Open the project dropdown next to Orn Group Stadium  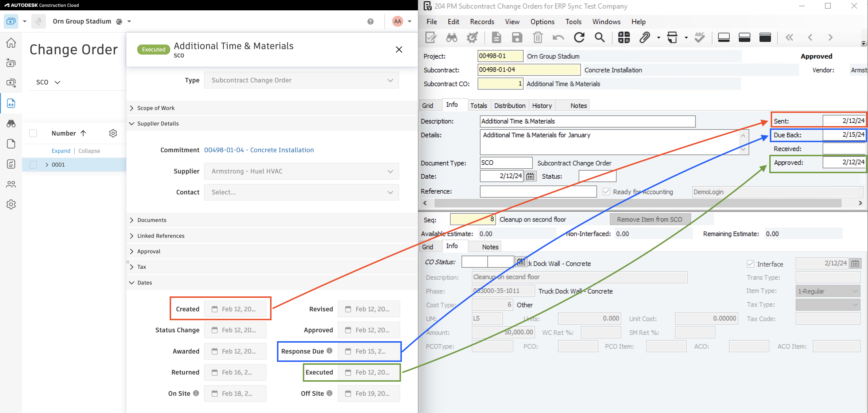click(x=129, y=22)
